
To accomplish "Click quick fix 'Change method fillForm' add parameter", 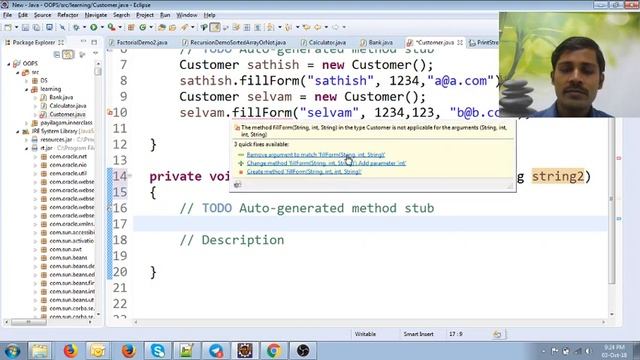I will click(x=326, y=163).
